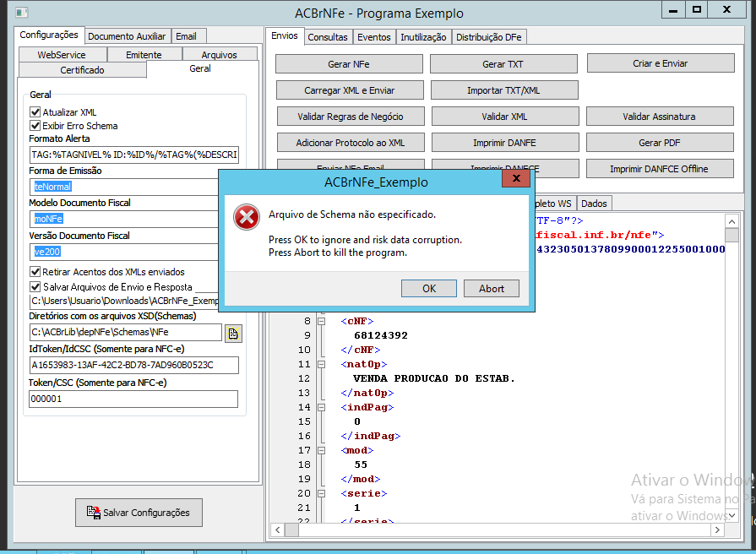The image size is (756, 554).
Task: Click the XML viewer scroll down arrow
Action: click(x=732, y=515)
